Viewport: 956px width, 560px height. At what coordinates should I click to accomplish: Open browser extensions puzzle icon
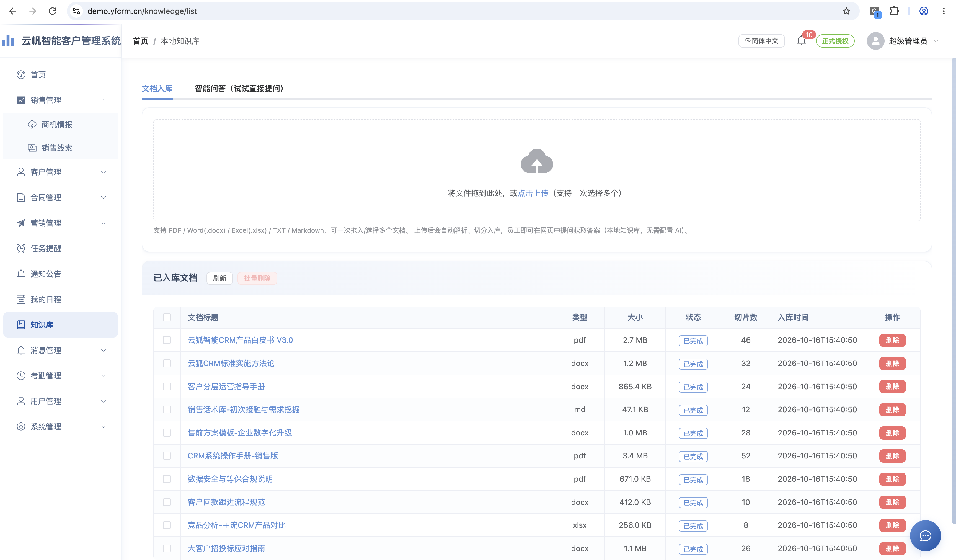[894, 11]
